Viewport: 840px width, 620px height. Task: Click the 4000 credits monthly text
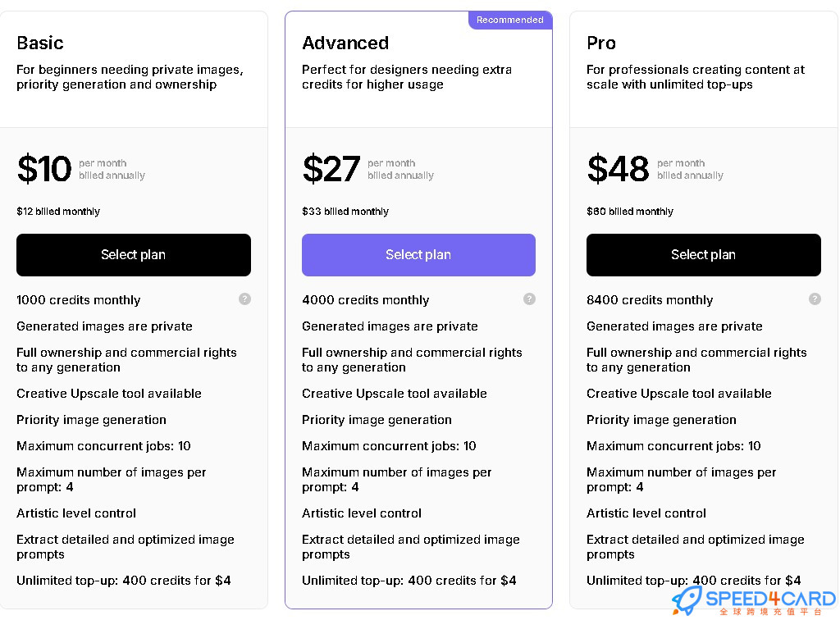coord(366,300)
